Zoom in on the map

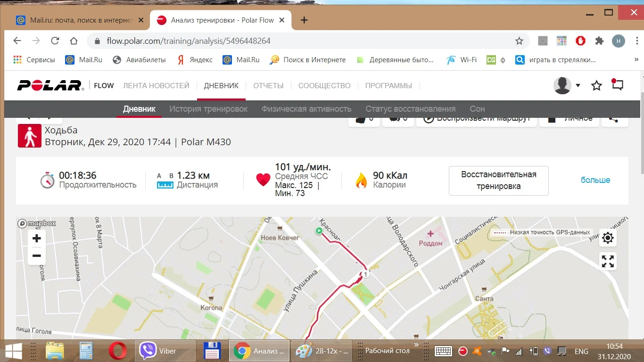click(37, 239)
